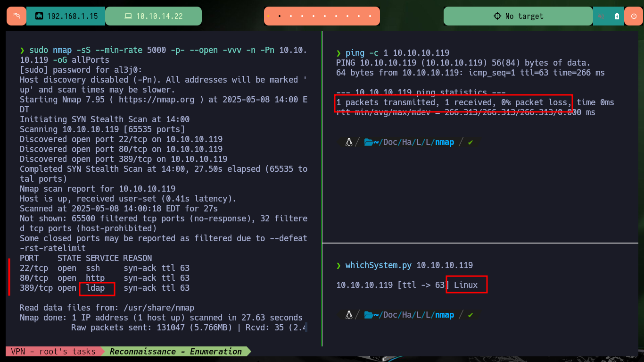Viewport: 644px width, 362px height.
Task: Select the Reconnaissance - Enumeration tab
Action: coord(176,351)
